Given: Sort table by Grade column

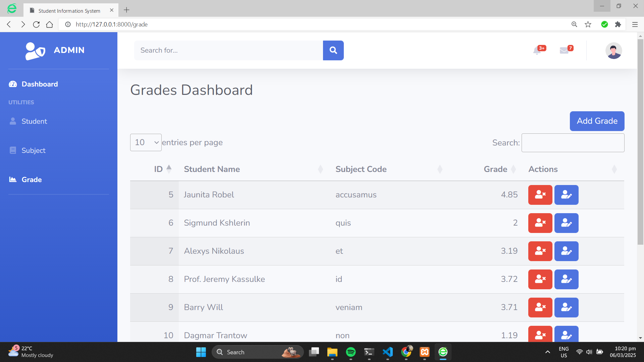Looking at the screenshot, I should point(495,169).
